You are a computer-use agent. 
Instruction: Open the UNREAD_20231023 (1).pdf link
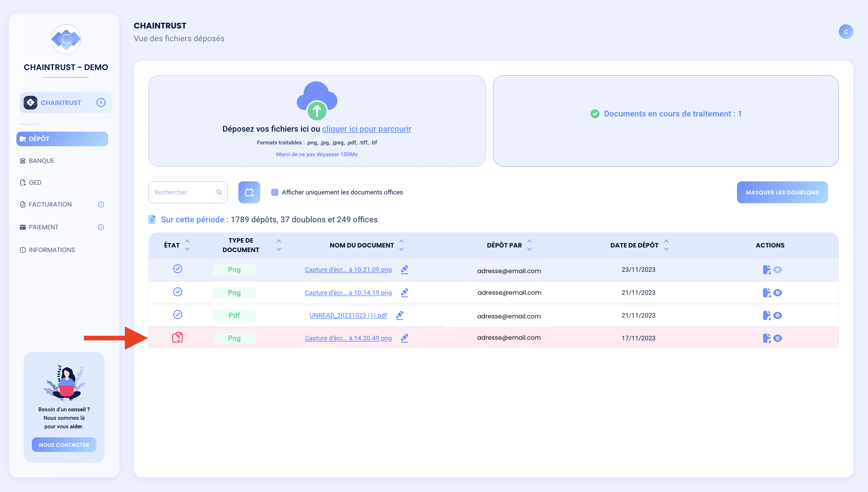[348, 315]
